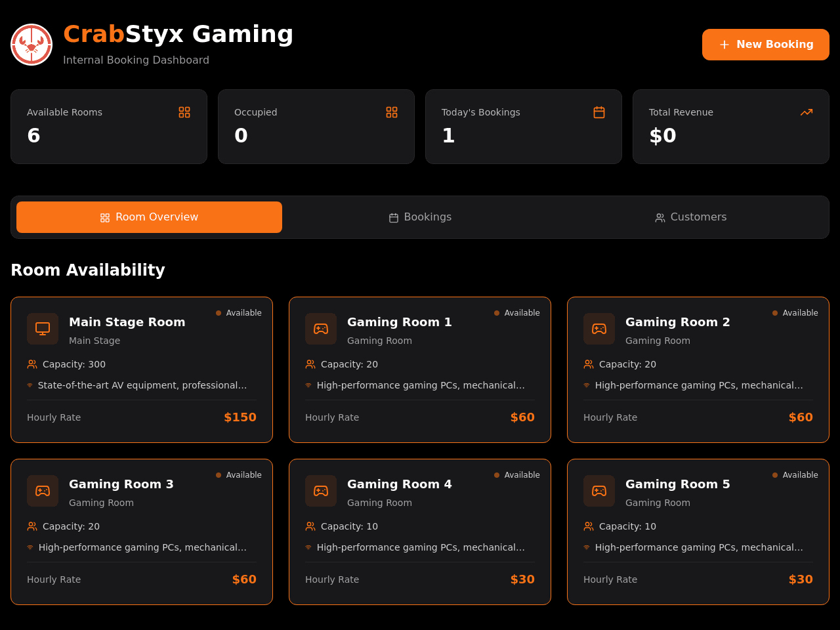This screenshot has height=630, width=840.
Task: Click the Main Stage subtitle text
Action: 94,341
